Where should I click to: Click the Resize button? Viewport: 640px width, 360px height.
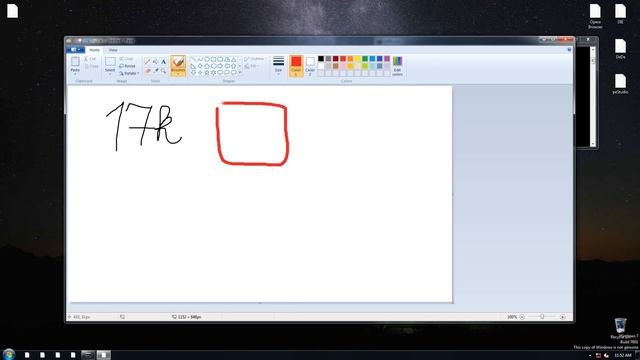pos(127,66)
